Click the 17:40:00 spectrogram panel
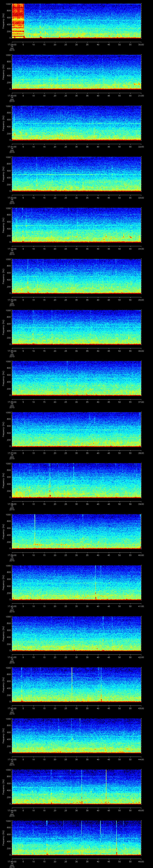This screenshot has height=868, width=153. 76,583
